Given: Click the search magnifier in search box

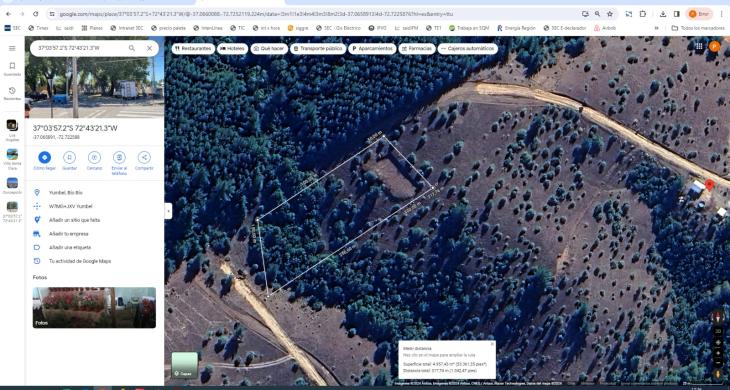Looking at the screenshot, I should pyautogui.click(x=132, y=48).
